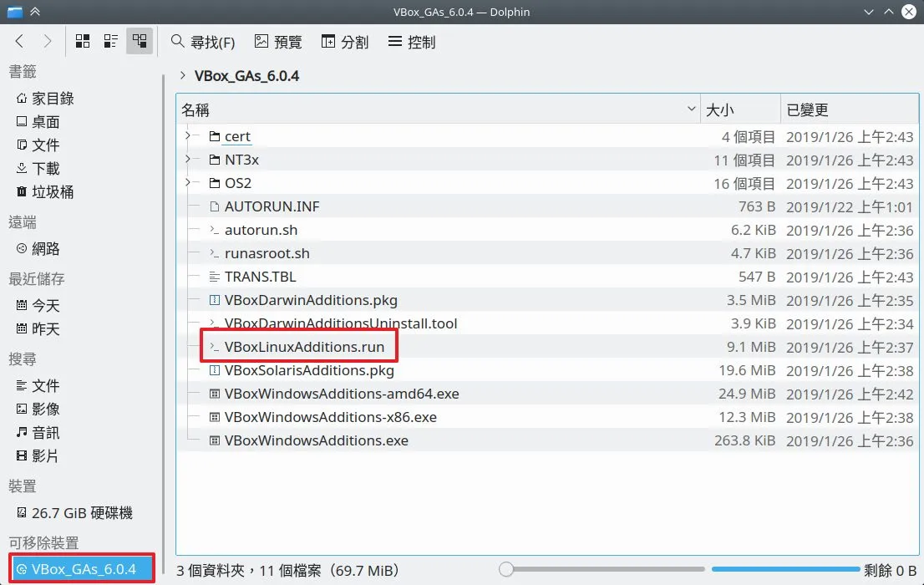Click the 24.9 MiB size cell
This screenshot has width=924, height=585.
click(747, 394)
